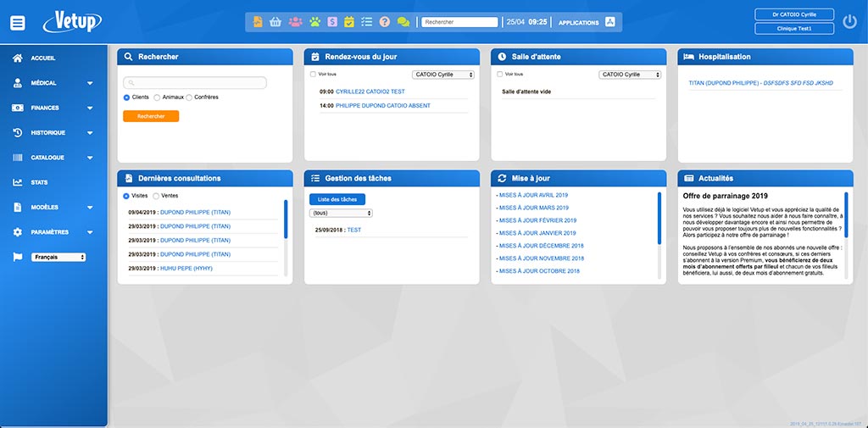
Task: Open the Français language dropdown
Action: point(58,257)
